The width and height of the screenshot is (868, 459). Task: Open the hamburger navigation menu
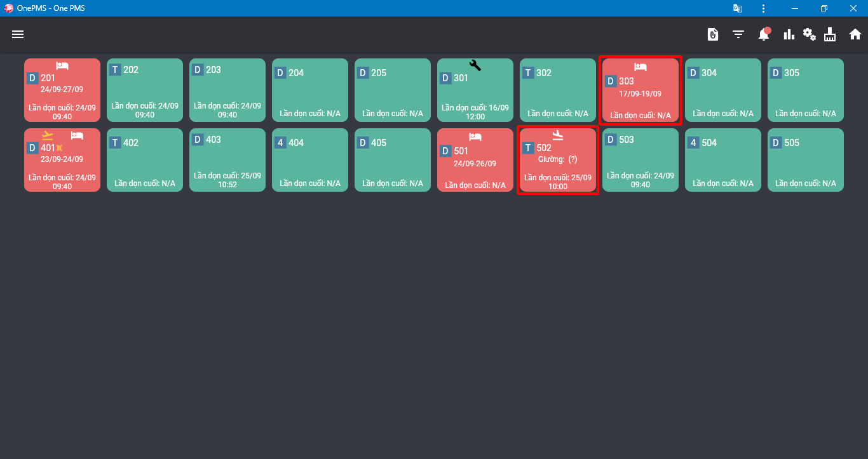18,34
